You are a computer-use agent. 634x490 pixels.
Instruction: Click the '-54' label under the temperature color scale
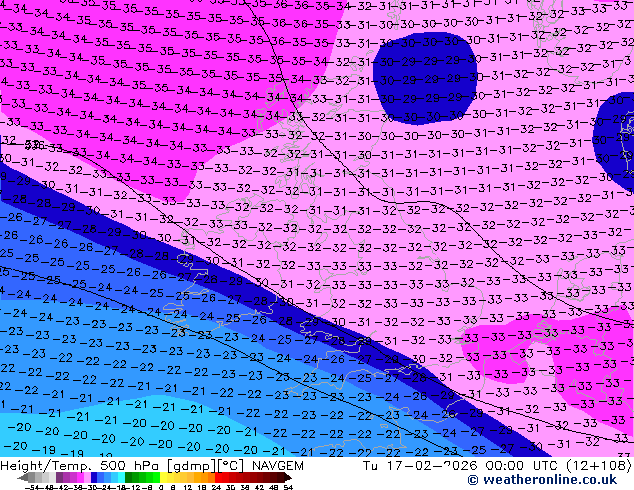click(32, 487)
